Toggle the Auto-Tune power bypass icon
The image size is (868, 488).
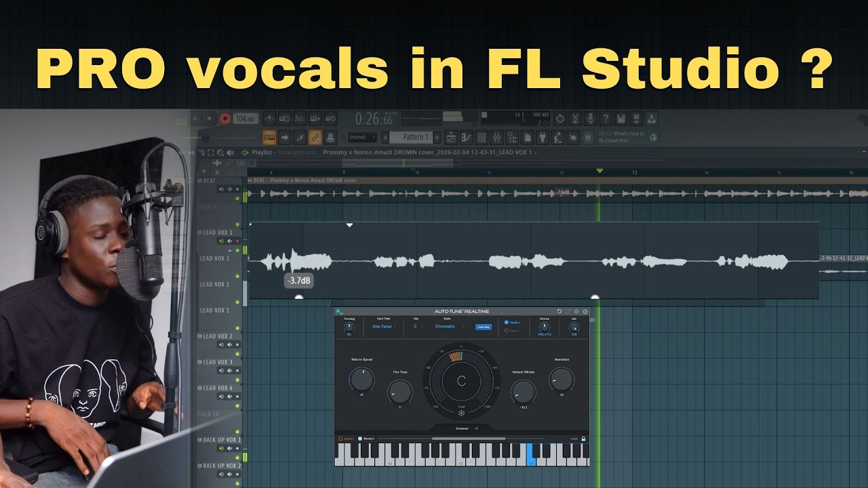point(585,311)
